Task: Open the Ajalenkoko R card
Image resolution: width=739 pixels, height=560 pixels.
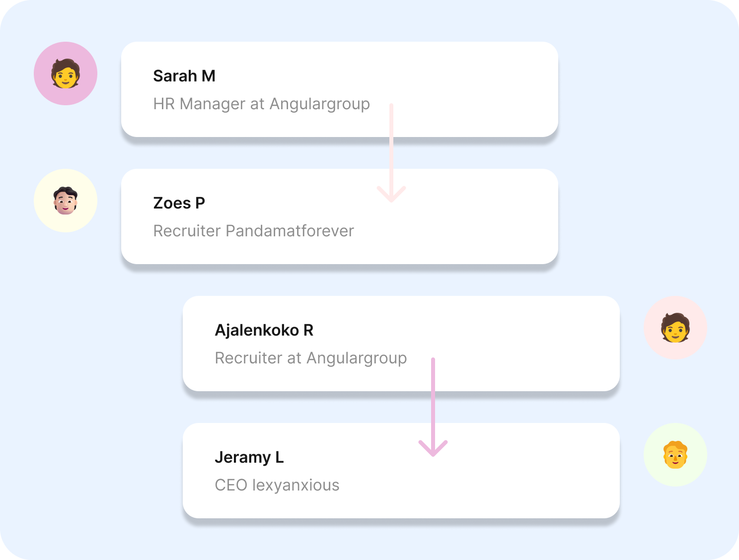Action: (x=401, y=344)
